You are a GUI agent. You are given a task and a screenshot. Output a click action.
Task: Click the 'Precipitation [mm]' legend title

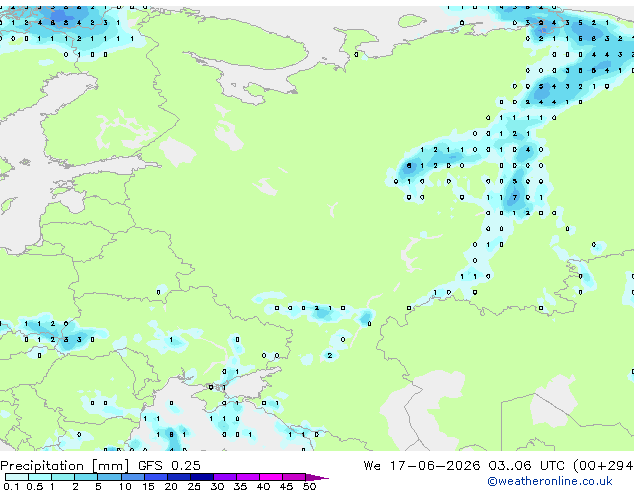pyautogui.click(x=65, y=466)
